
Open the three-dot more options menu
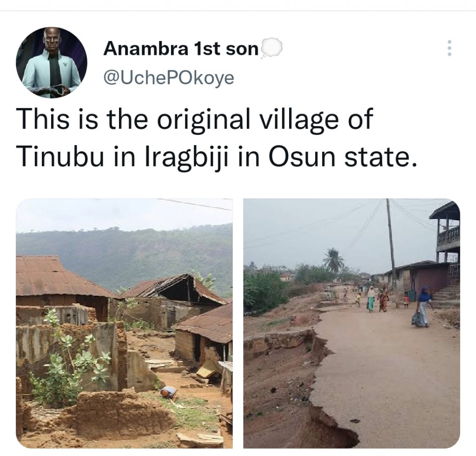pos(450,48)
